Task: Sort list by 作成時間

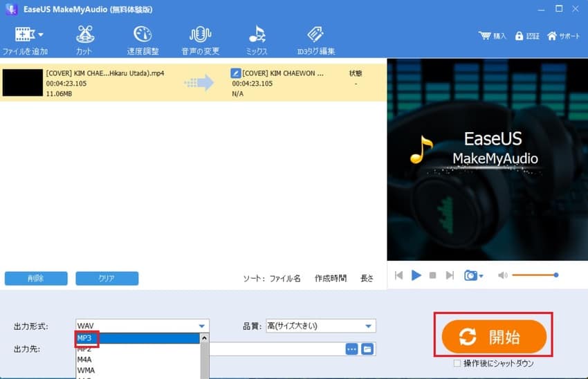Action: pos(331,278)
